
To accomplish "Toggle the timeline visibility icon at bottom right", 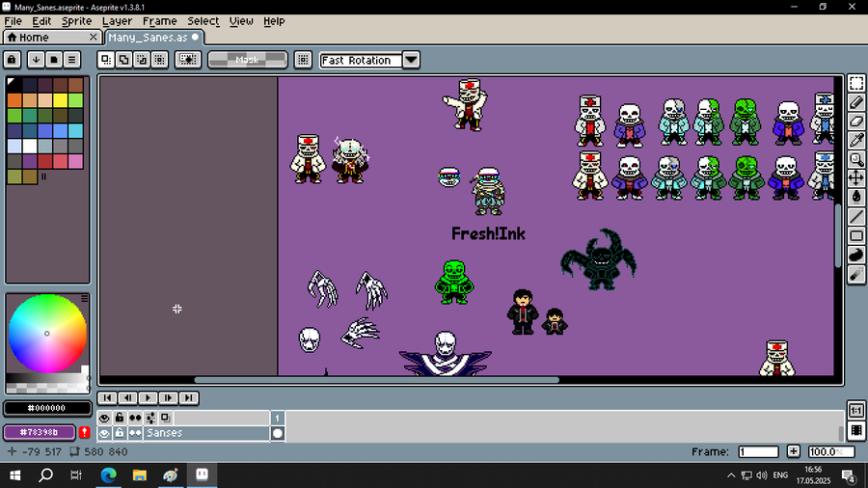I will pos(855,430).
